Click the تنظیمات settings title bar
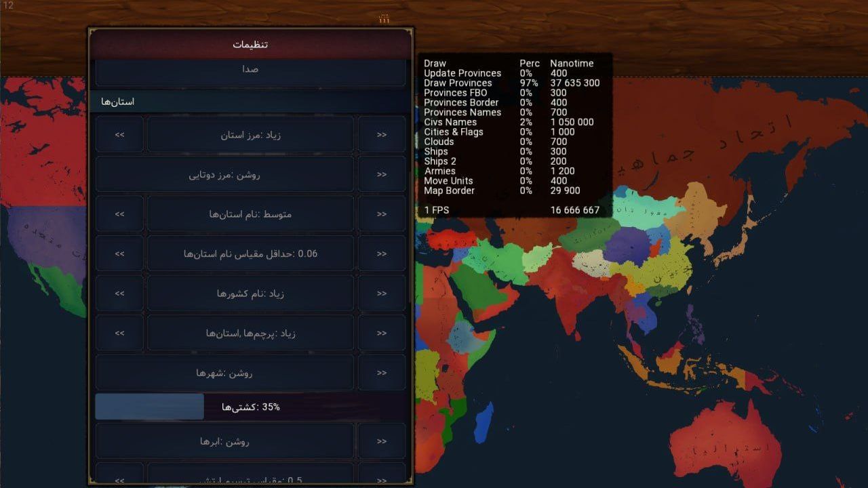Screen dimensions: 868x488 (250, 44)
